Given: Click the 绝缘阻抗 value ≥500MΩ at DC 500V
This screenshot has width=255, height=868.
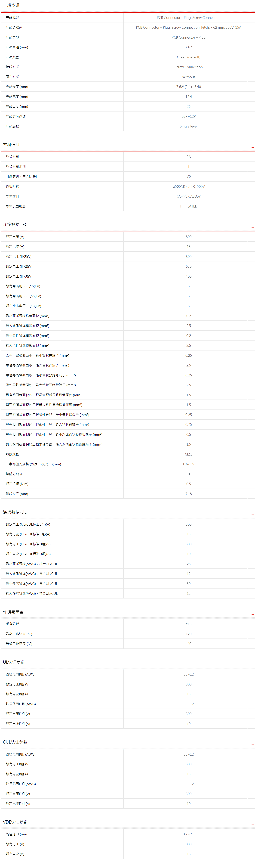Looking at the screenshot, I should click(188, 187).
